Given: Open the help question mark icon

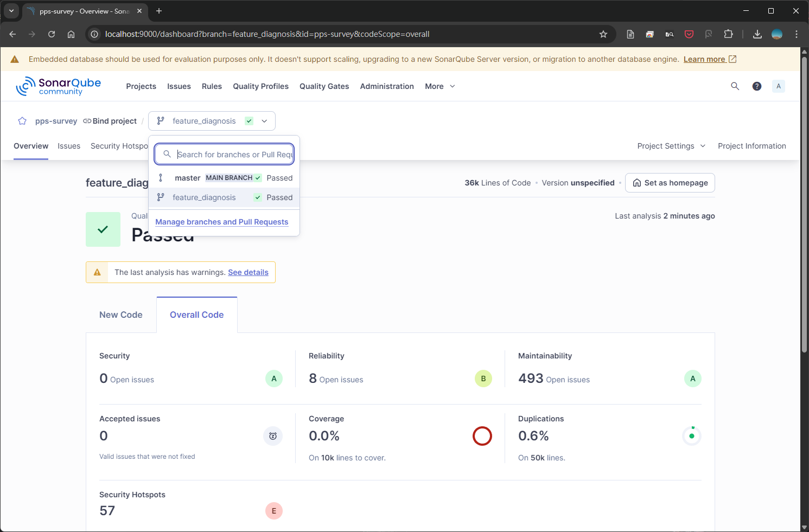Looking at the screenshot, I should click(x=756, y=86).
